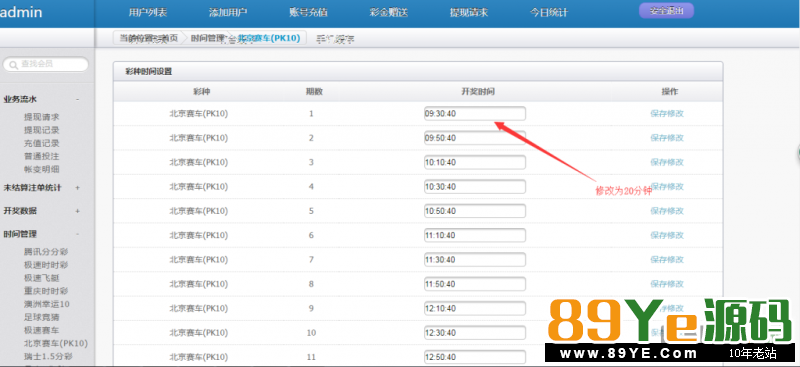The width and height of the screenshot is (800, 367).
Task: Click the 开奖时间 column header
Action: coord(478,92)
